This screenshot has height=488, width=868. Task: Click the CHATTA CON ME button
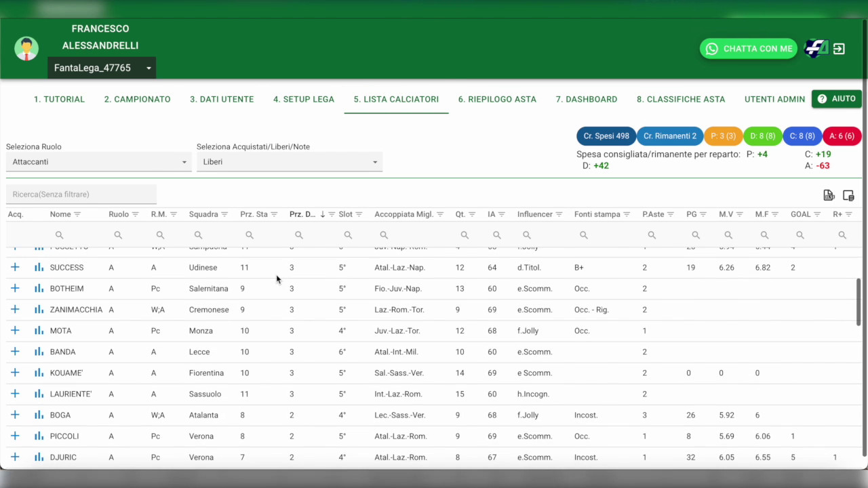pyautogui.click(x=749, y=49)
